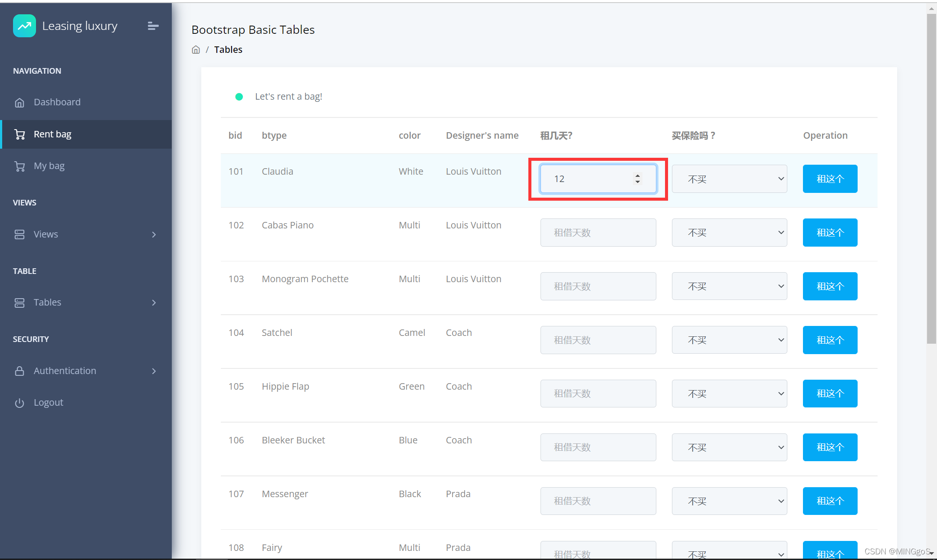937x560 pixels.
Task: Click the Views panel icon
Action: 20,233
